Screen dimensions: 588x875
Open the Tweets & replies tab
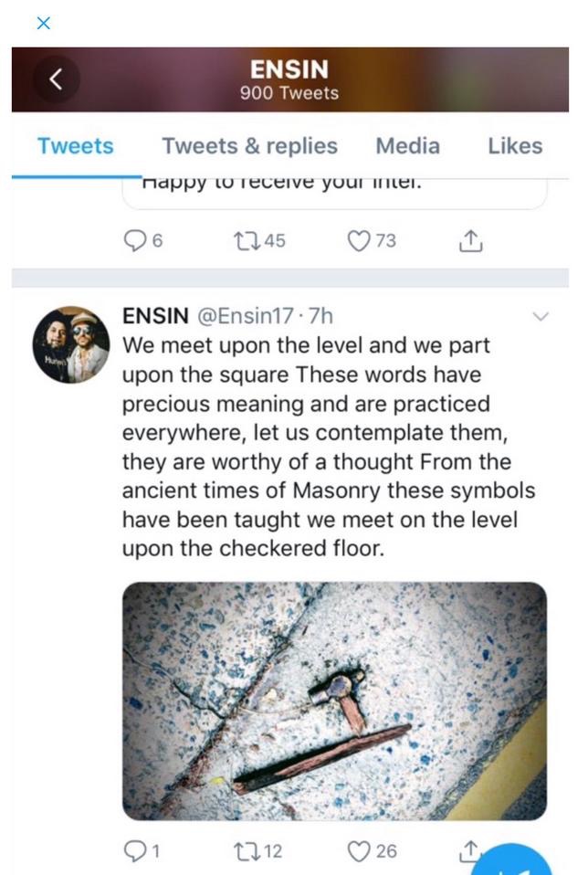click(x=249, y=146)
